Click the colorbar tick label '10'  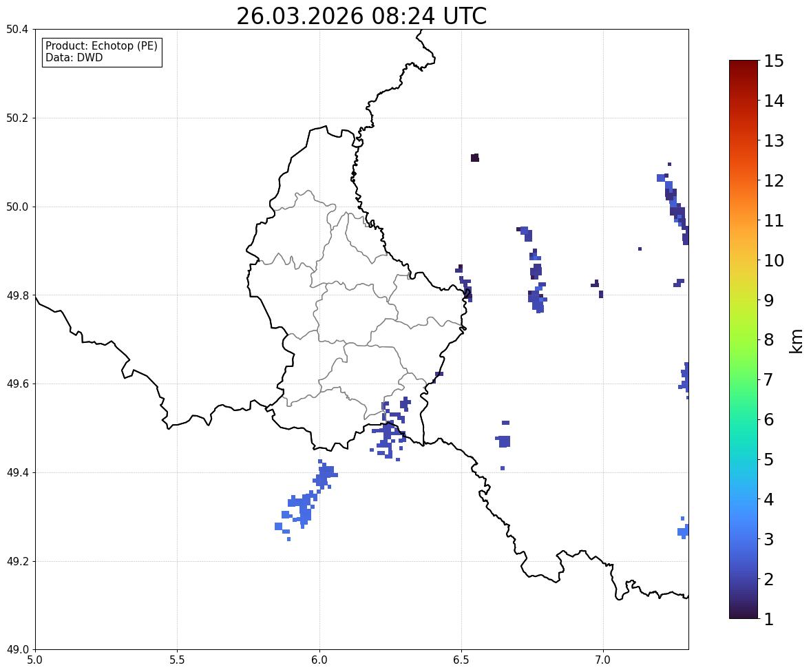(x=774, y=260)
